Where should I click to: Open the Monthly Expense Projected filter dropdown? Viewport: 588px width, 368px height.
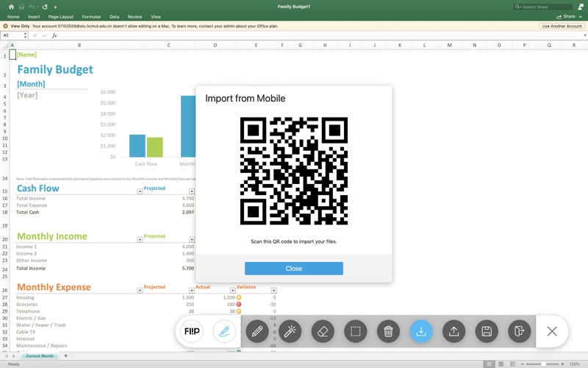click(x=192, y=290)
